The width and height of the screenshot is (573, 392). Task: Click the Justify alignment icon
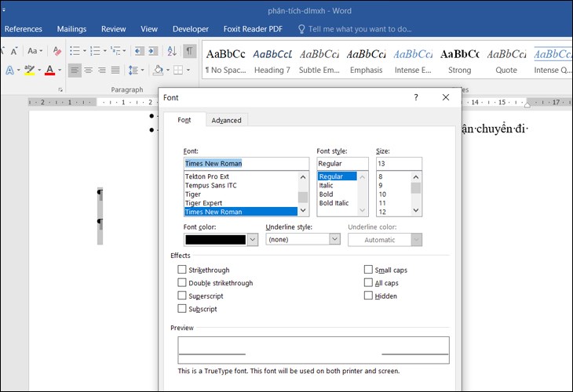click(116, 71)
